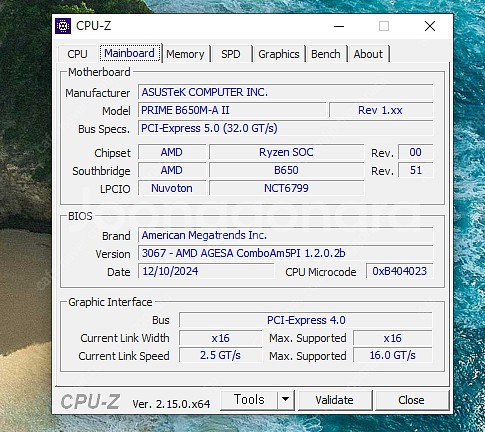Viewport: 485px width, 432px height.
Task: Click CPU Microcode value 0xB404023
Action: click(x=399, y=271)
